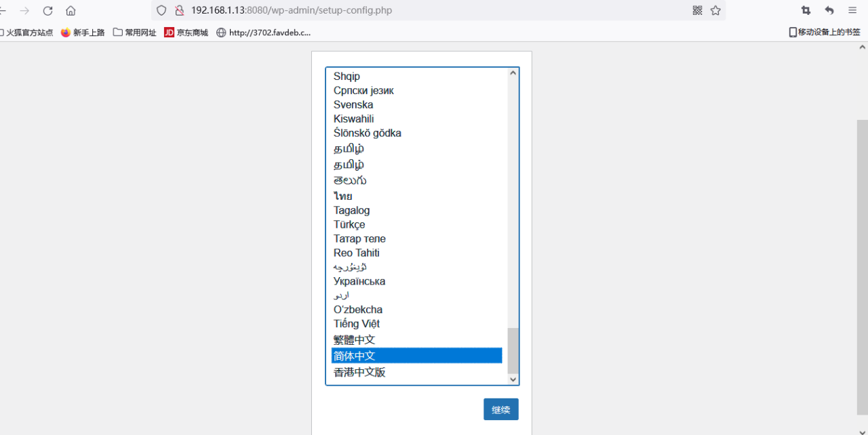Select Türkçe language option
The image size is (868, 435).
click(416, 224)
